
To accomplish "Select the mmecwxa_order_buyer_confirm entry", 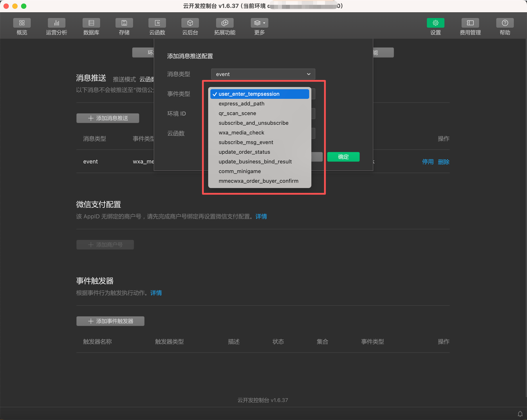I will (258, 181).
